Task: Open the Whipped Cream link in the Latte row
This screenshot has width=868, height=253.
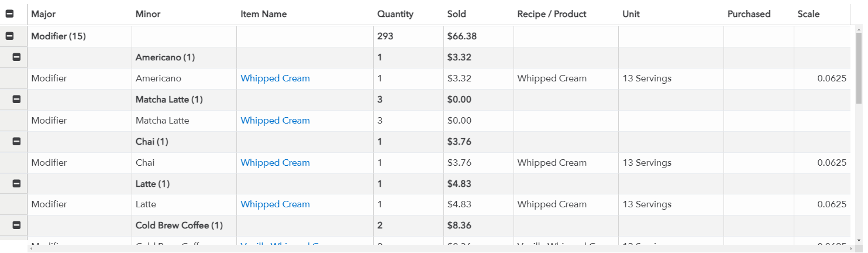Action: pos(275,204)
